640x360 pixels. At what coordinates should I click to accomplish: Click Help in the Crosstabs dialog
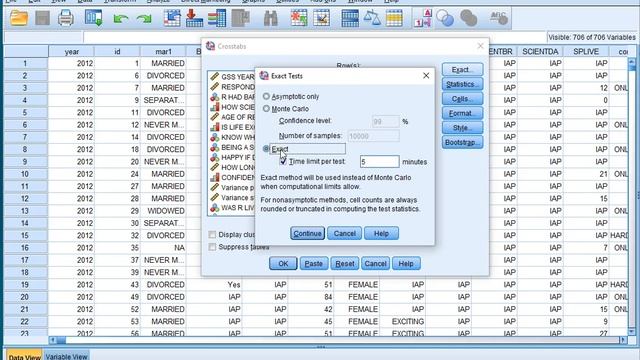(x=406, y=264)
